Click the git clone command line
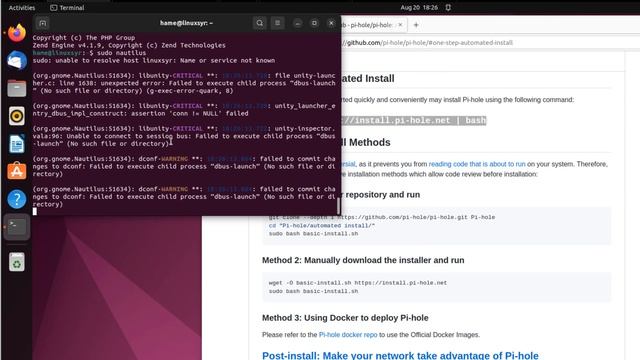The image size is (640, 360). coord(382,217)
